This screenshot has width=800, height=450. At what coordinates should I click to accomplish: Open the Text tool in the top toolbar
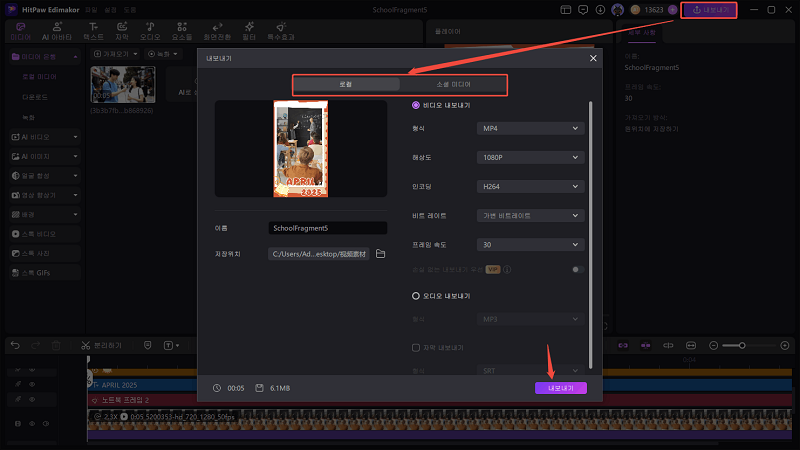[x=93, y=29]
